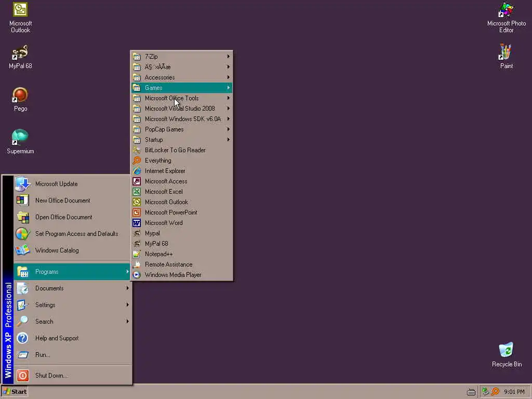Open Microsoft Windows SDK v6.0A folder

pos(182,119)
